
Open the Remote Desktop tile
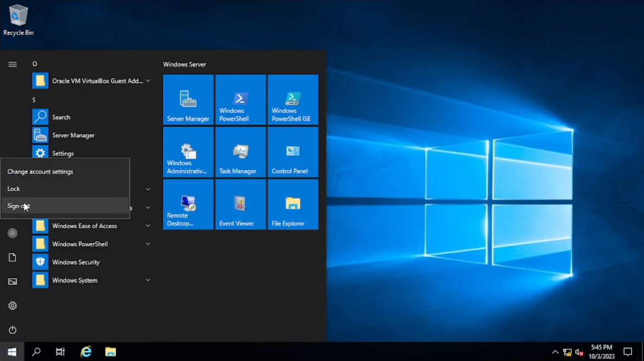click(188, 204)
